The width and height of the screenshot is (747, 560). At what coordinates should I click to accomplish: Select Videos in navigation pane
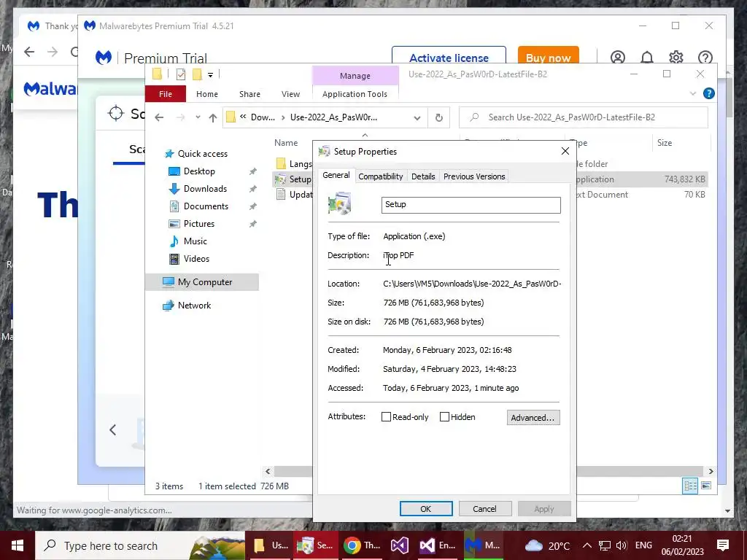click(196, 259)
